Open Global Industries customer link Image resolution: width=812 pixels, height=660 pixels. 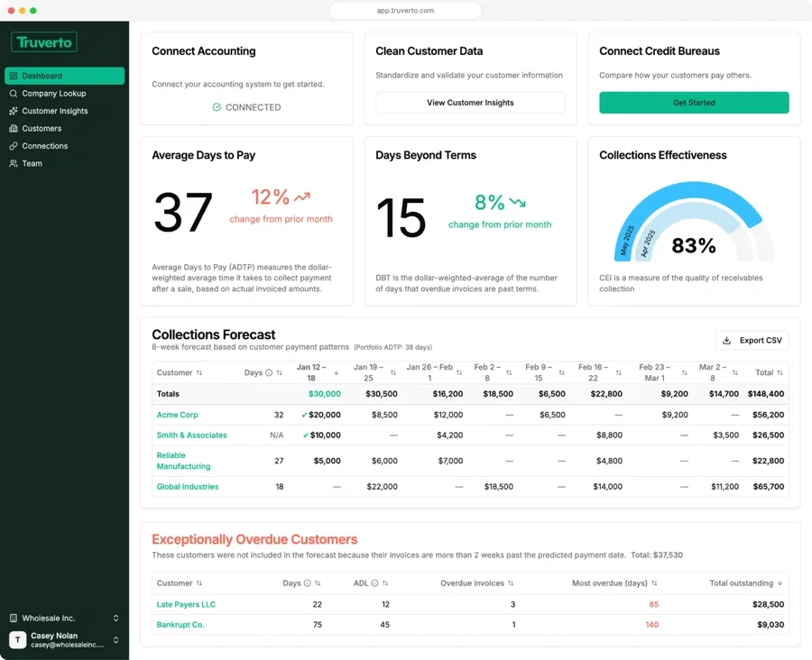point(188,487)
